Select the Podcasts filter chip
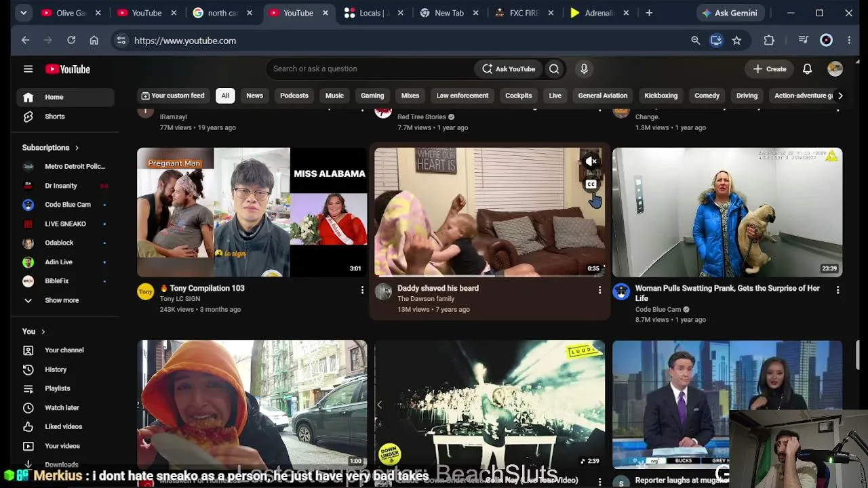The width and height of the screenshot is (868, 488). (294, 96)
